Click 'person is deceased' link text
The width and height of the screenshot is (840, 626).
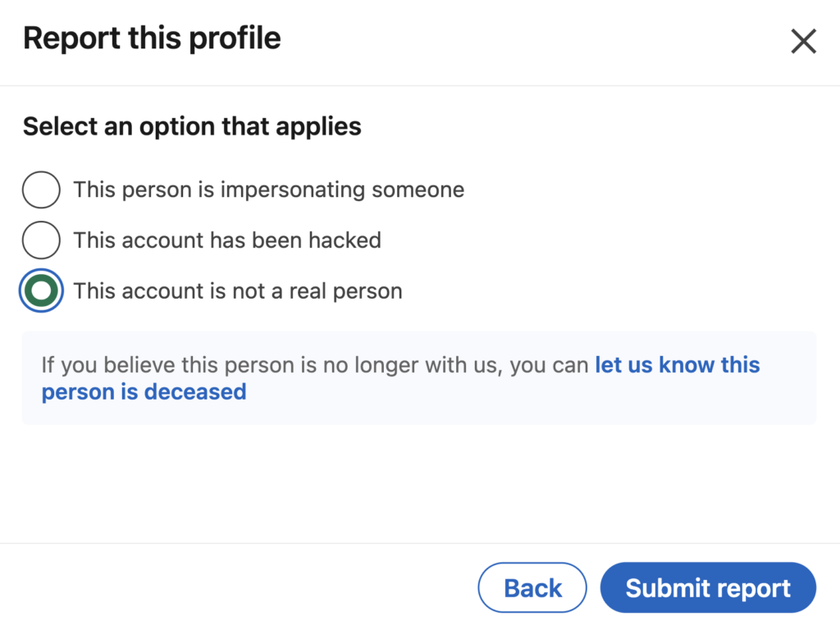pos(144,392)
